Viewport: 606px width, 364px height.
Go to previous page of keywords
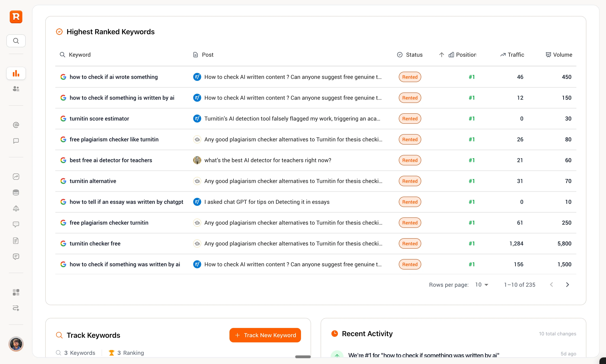(551, 285)
